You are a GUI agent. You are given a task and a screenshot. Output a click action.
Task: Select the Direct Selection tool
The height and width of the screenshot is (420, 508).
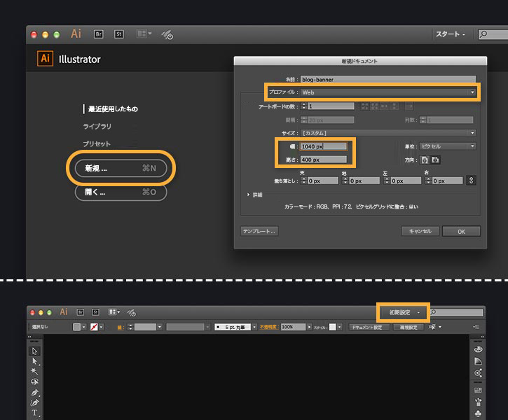[x=34, y=361]
